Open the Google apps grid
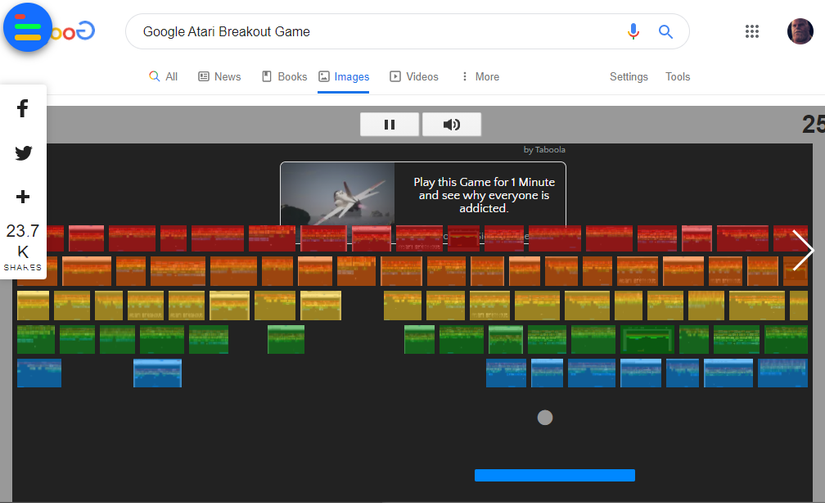 coord(752,31)
